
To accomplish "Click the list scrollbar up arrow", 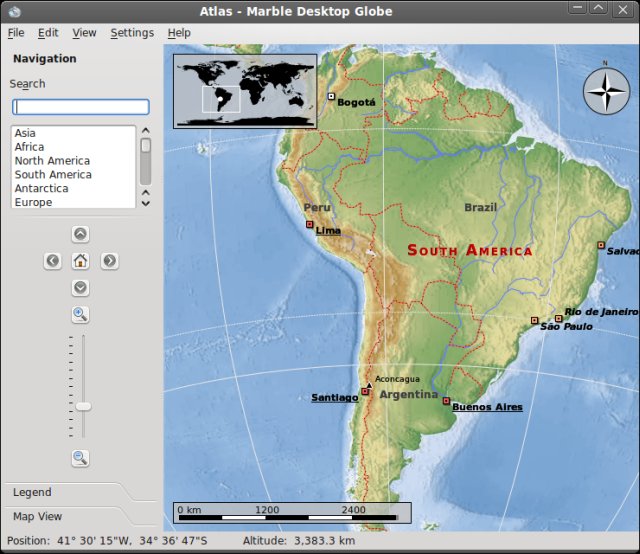I will [x=146, y=131].
